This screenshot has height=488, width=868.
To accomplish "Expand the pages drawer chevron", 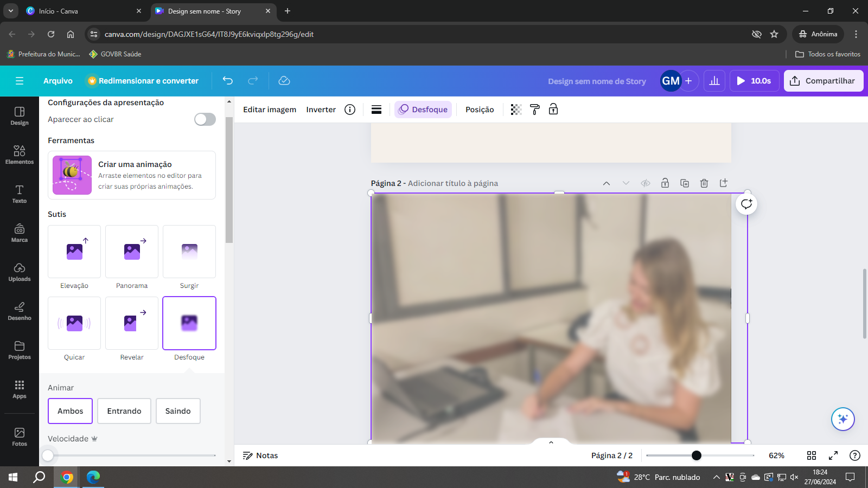I will (x=551, y=442).
